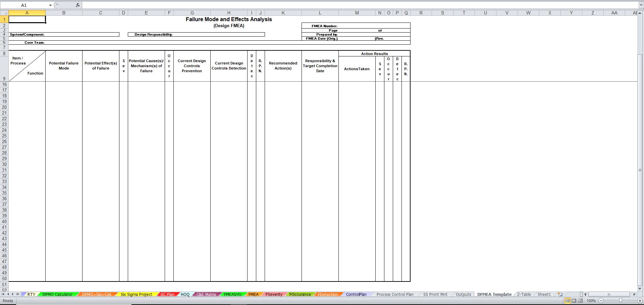Open the DPMO Calculator sheet tab
The height and width of the screenshot is (305, 644).
pyautogui.click(x=57, y=295)
